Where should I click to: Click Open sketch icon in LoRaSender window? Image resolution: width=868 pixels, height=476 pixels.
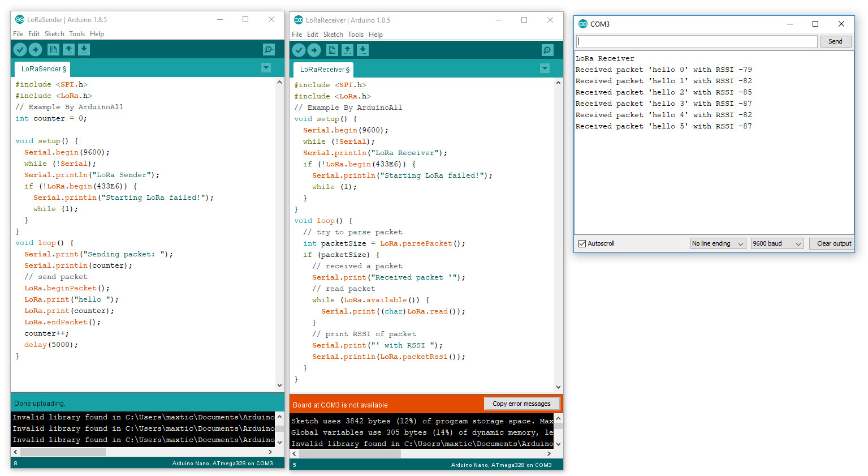(x=68, y=50)
